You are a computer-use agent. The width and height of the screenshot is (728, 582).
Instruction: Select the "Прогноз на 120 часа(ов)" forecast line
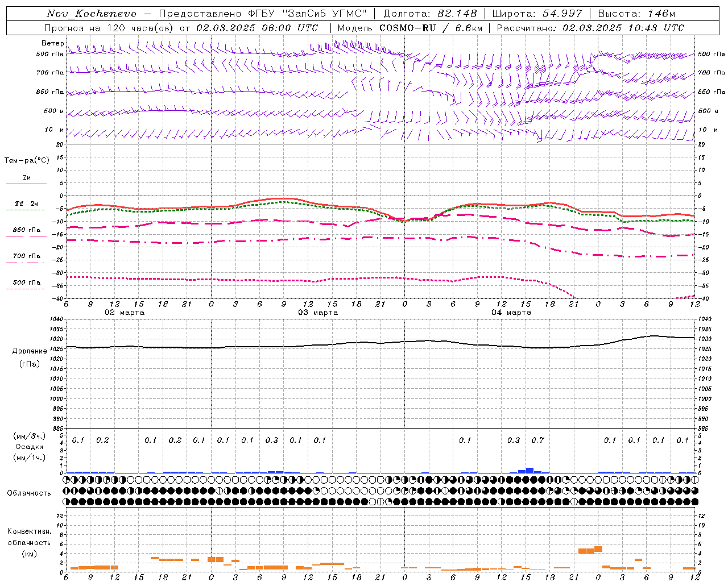(109, 28)
